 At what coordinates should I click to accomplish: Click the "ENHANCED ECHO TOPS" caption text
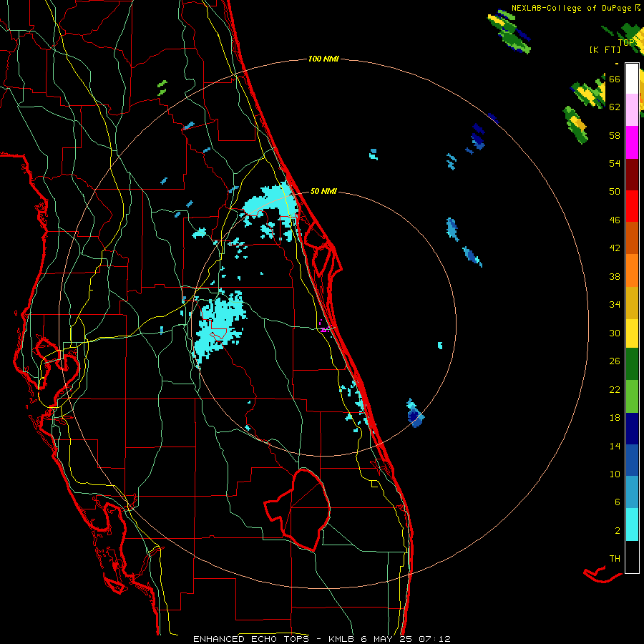tap(251, 639)
